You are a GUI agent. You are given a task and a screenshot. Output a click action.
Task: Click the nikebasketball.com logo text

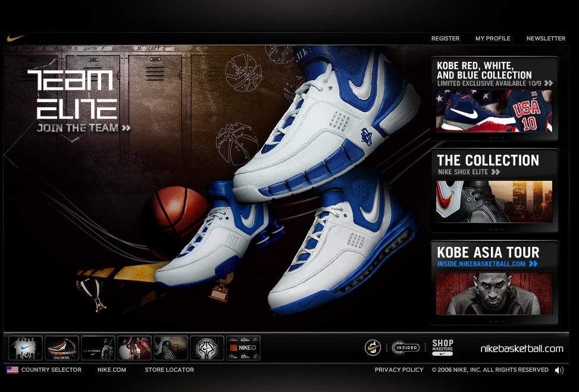(522, 349)
